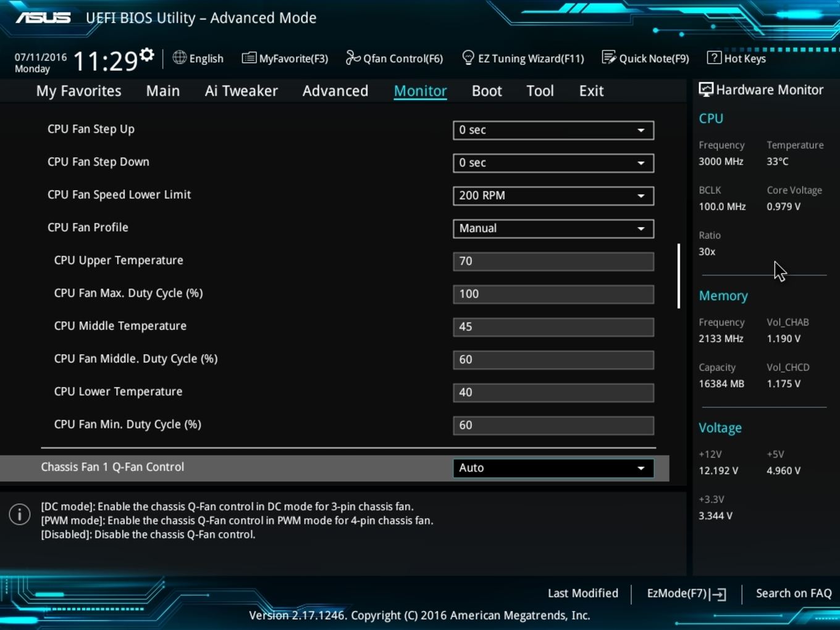The height and width of the screenshot is (630, 840).
Task: Click the 4.960 V reading
Action: point(784,471)
